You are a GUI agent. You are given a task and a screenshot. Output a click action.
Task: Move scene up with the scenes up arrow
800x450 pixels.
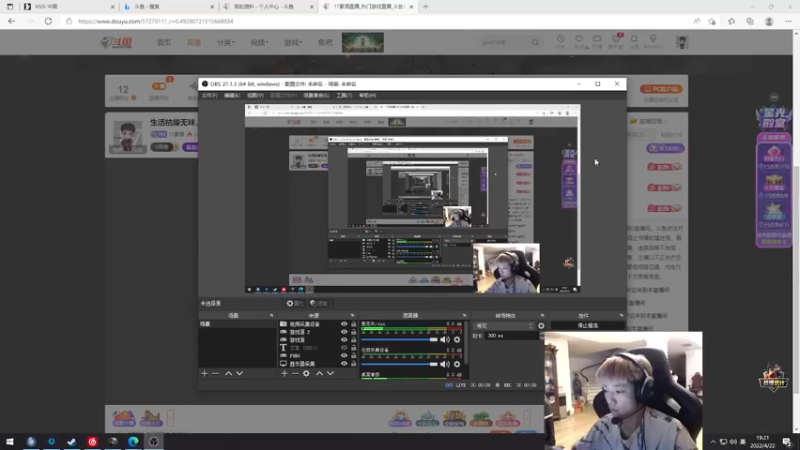pos(229,373)
